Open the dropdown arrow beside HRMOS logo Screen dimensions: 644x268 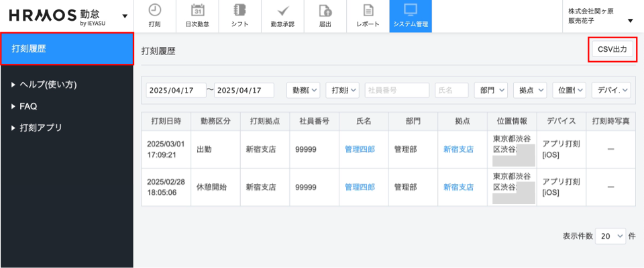click(x=125, y=16)
